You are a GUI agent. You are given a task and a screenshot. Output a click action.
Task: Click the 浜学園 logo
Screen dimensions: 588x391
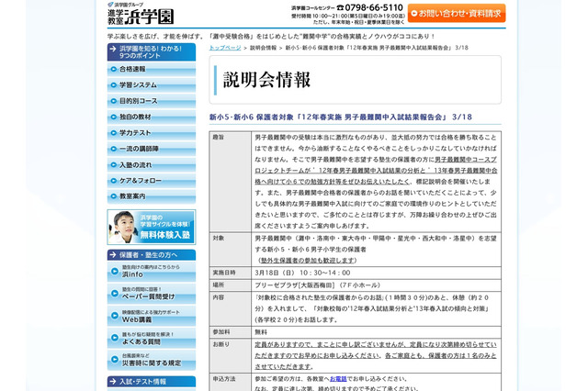pyautogui.click(x=141, y=14)
